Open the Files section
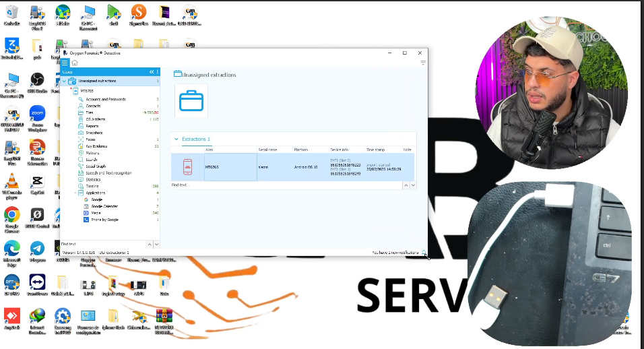 pyautogui.click(x=89, y=113)
